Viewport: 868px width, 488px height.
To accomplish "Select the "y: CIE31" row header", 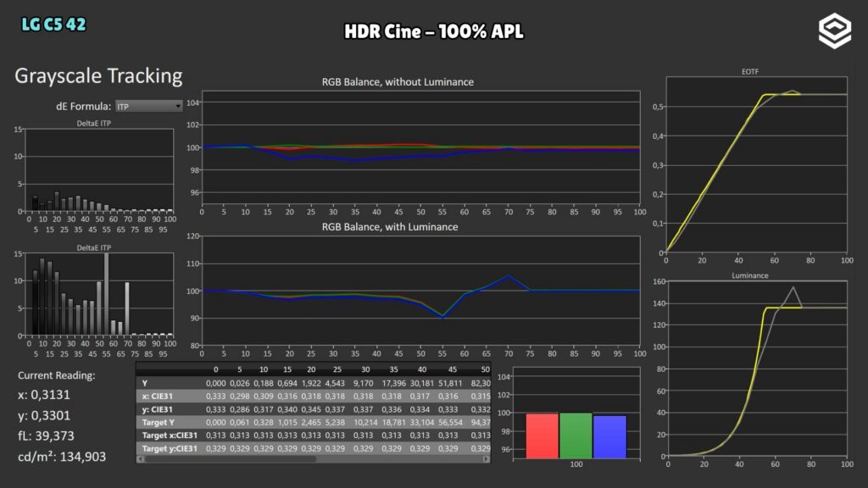I will click(157, 409).
